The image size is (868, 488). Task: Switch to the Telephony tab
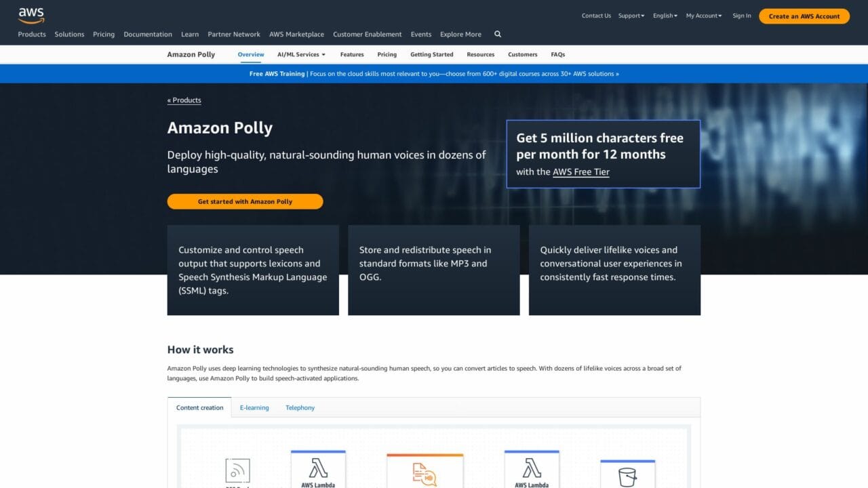tap(300, 407)
